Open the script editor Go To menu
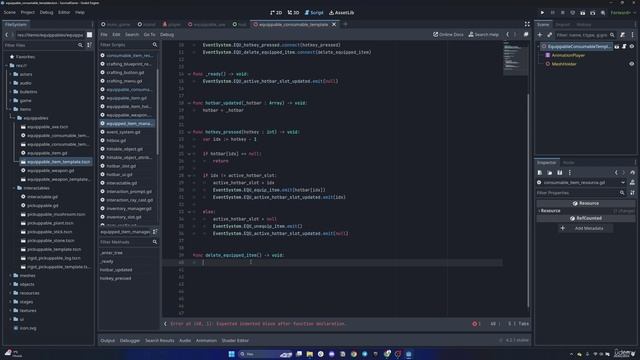This screenshot has height=360, width=640. [x=149, y=35]
